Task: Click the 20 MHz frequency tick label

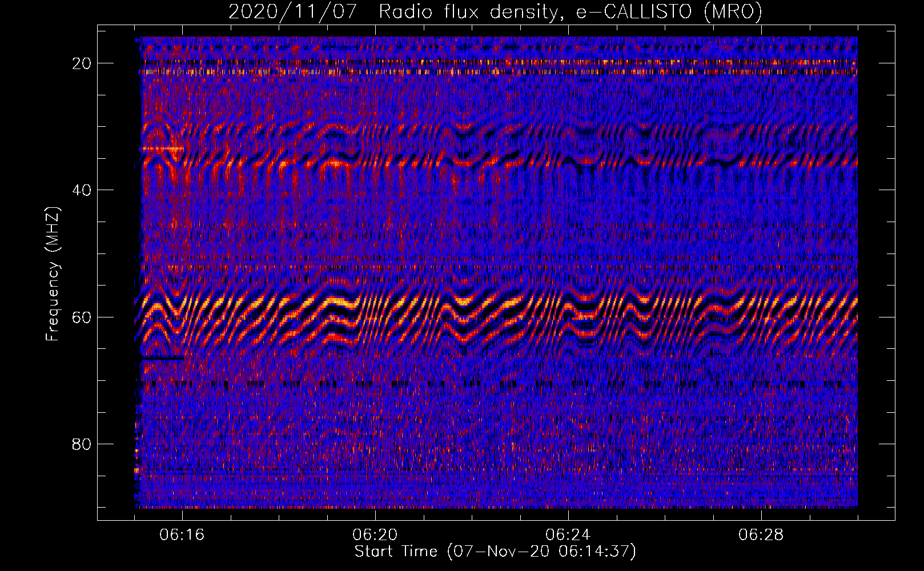Action: [x=82, y=63]
